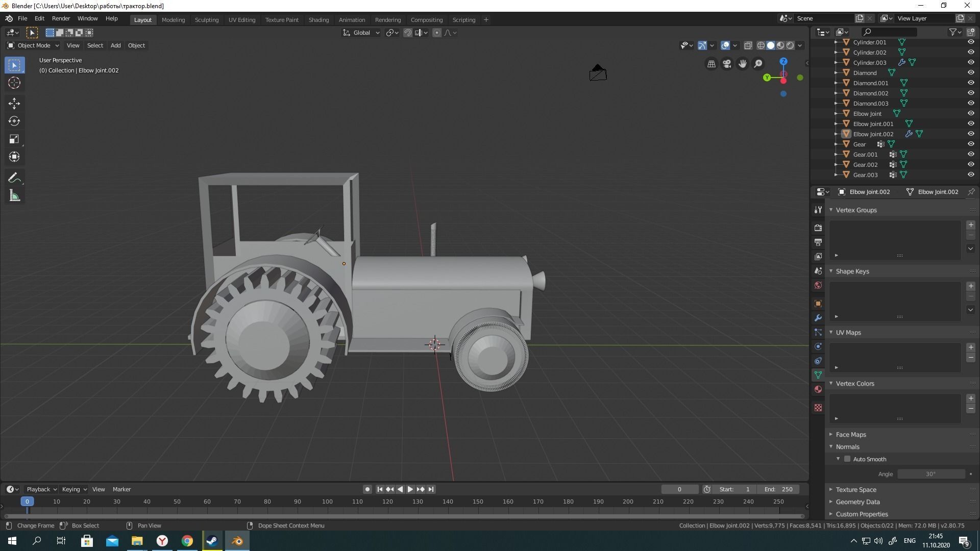Switch to the Modeling workspace tab
The height and width of the screenshot is (551, 980).
pyautogui.click(x=174, y=19)
